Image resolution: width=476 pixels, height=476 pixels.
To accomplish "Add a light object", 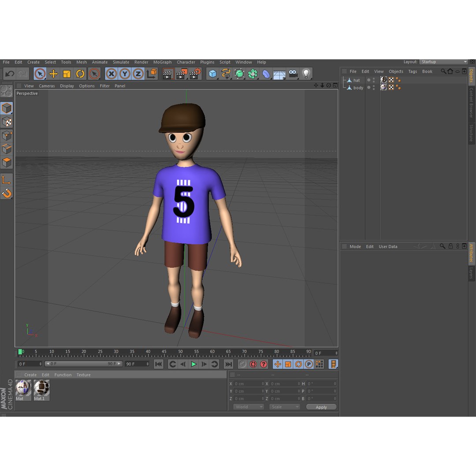I will click(306, 74).
